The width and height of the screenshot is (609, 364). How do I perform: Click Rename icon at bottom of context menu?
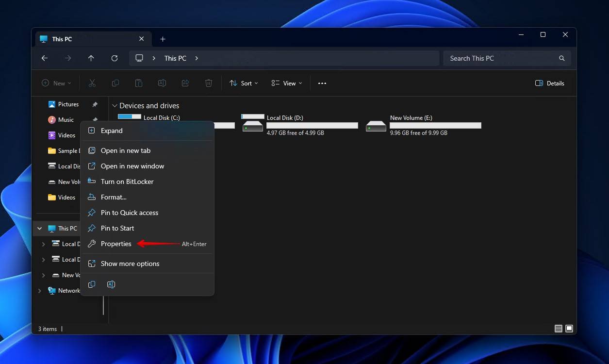(111, 284)
